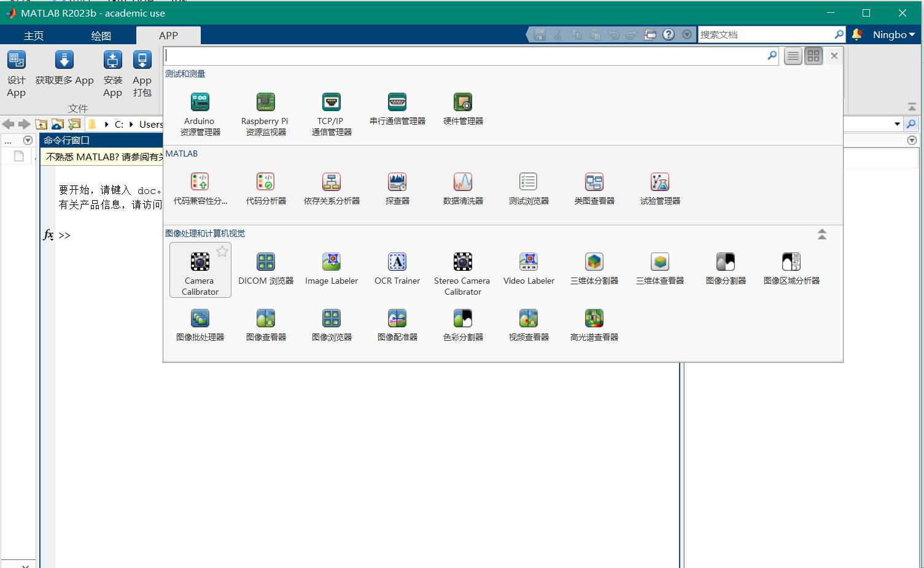
Task: Open Video Labeler app
Action: 529,268
